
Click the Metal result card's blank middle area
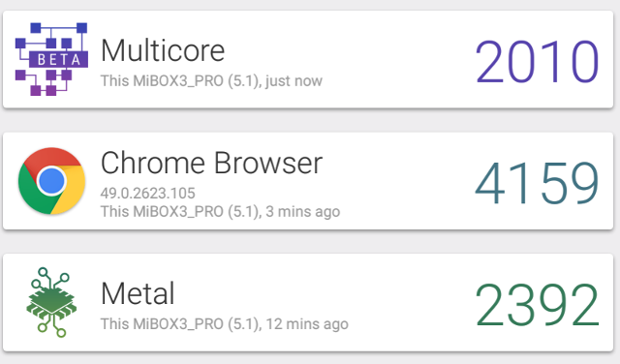(x=407, y=302)
